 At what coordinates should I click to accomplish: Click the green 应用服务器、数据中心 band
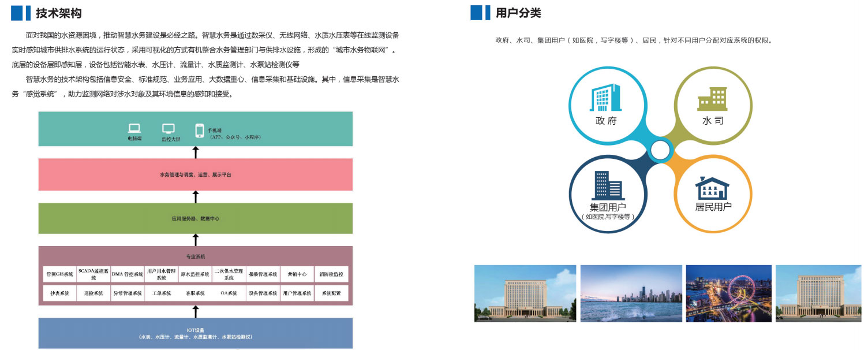(x=195, y=219)
